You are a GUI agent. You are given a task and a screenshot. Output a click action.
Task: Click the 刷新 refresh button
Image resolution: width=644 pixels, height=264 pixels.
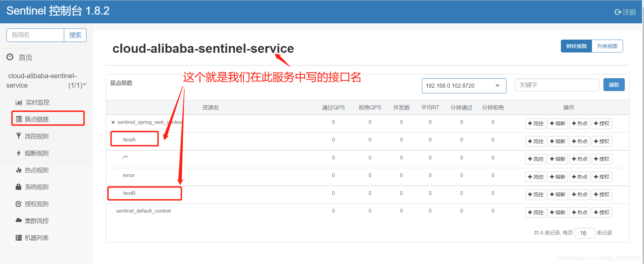tap(614, 85)
